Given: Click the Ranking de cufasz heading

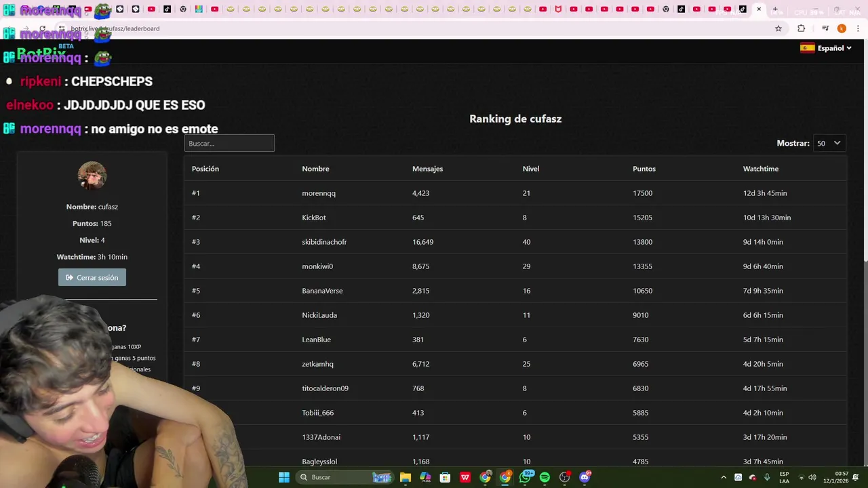Looking at the screenshot, I should 515,119.
